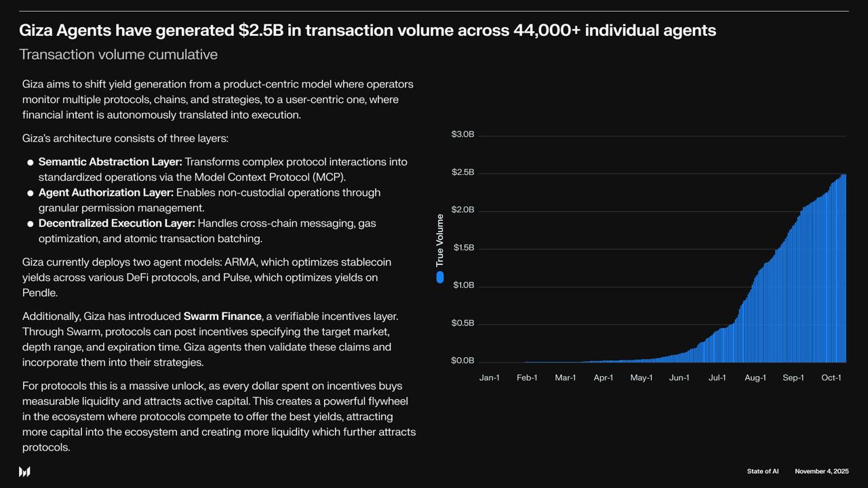Click the bold Decentralized Execution Layer heading

(x=117, y=223)
